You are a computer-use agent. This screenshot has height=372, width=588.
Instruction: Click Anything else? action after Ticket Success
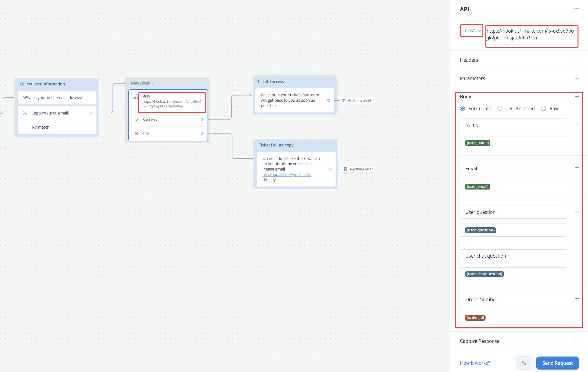[x=357, y=101]
